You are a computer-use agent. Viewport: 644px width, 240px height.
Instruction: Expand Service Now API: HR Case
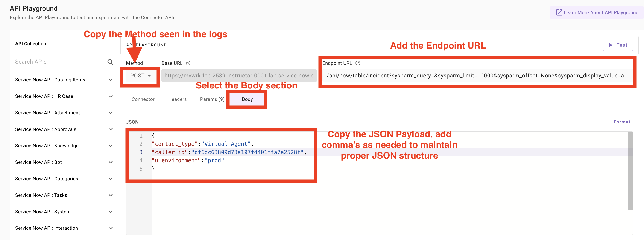point(111,96)
